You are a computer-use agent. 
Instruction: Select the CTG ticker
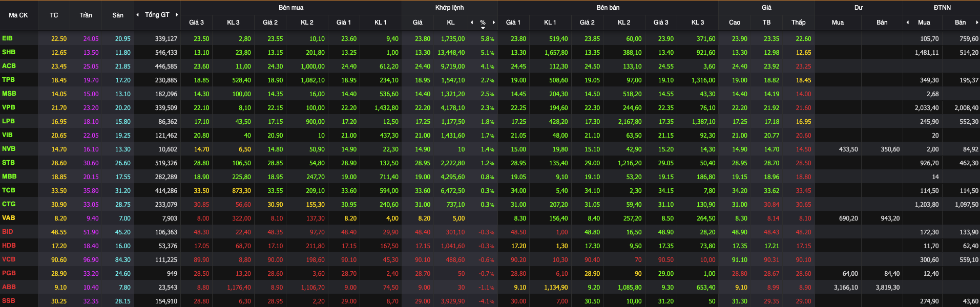click(9, 204)
